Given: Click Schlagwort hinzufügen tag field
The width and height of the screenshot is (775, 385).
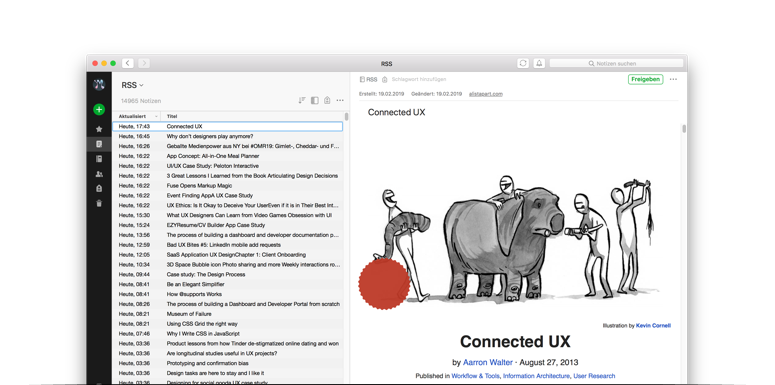Looking at the screenshot, I should (419, 79).
